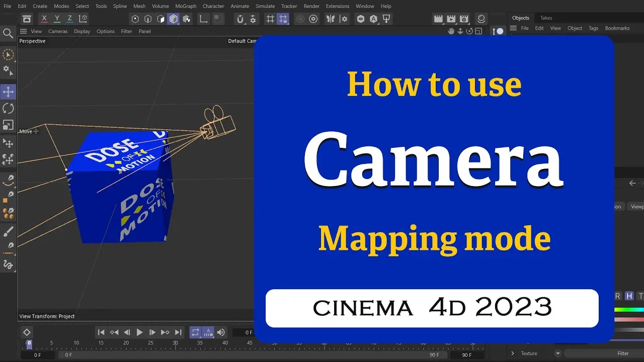This screenshot has height=362, width=644.
Task: Switch to coordinate system icon
Action: pos(83,19)
